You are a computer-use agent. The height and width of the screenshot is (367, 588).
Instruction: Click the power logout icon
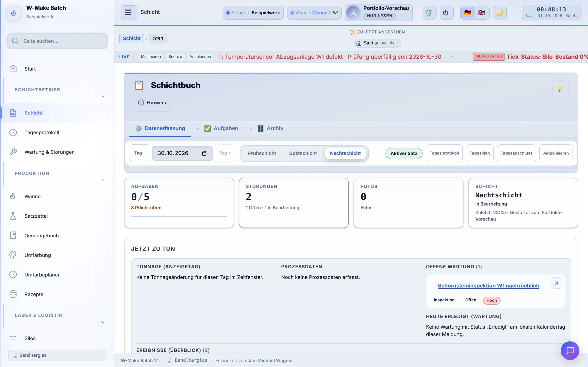coord(446,13)
